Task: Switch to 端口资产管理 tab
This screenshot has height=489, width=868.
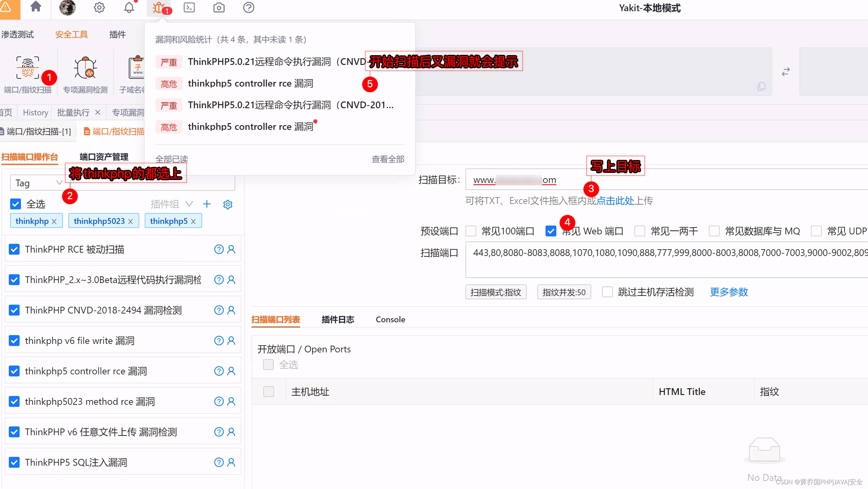Action: [104, 157]
